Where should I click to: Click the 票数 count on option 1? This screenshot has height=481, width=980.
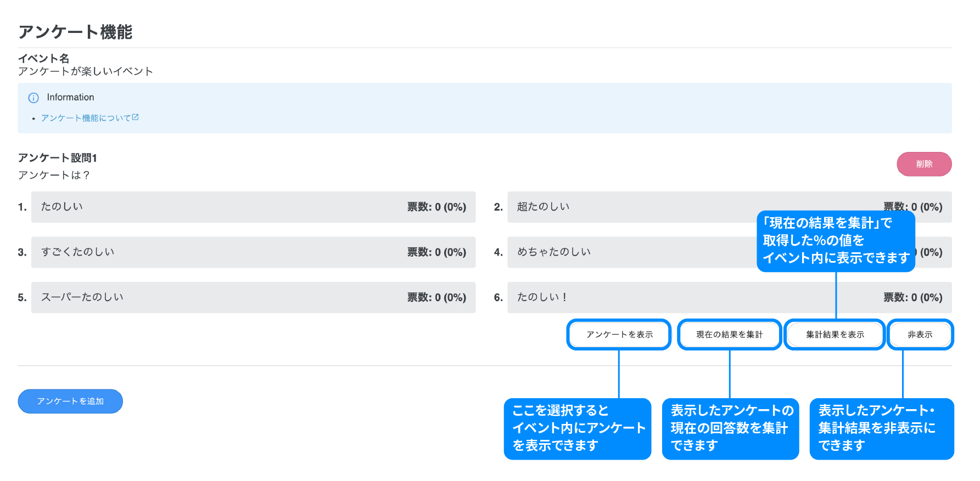click(436, 207)
